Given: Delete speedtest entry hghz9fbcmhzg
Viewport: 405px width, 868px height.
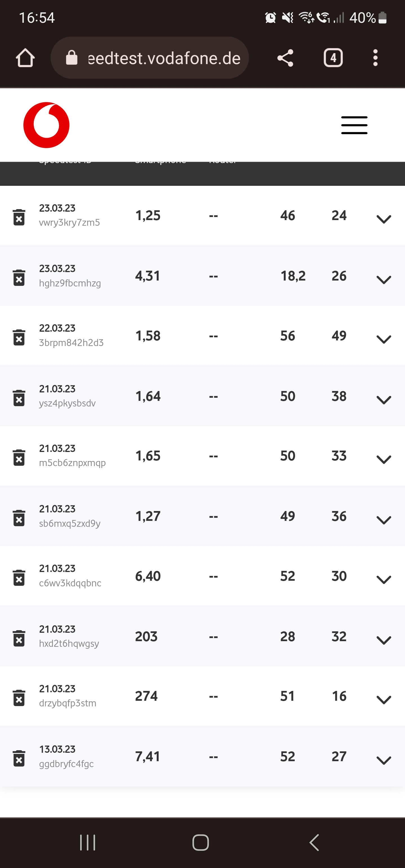Looking at the screenshot, I should (19, 278).
